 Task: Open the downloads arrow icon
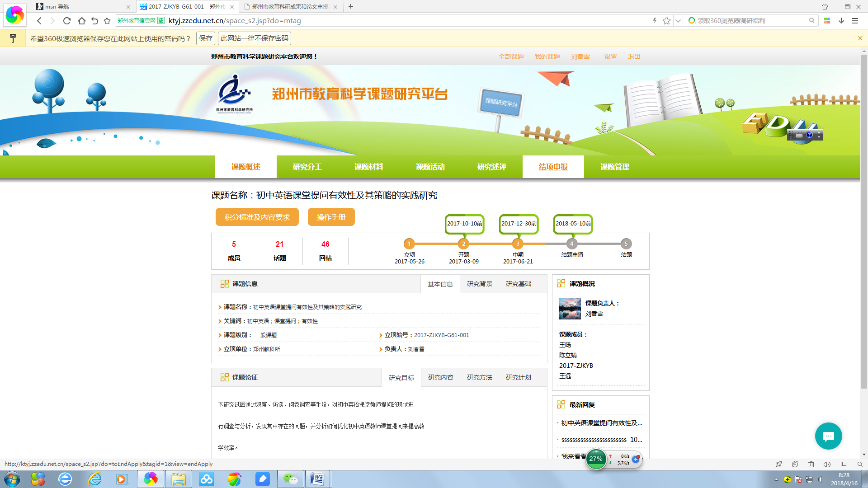[x=841, y=21]
